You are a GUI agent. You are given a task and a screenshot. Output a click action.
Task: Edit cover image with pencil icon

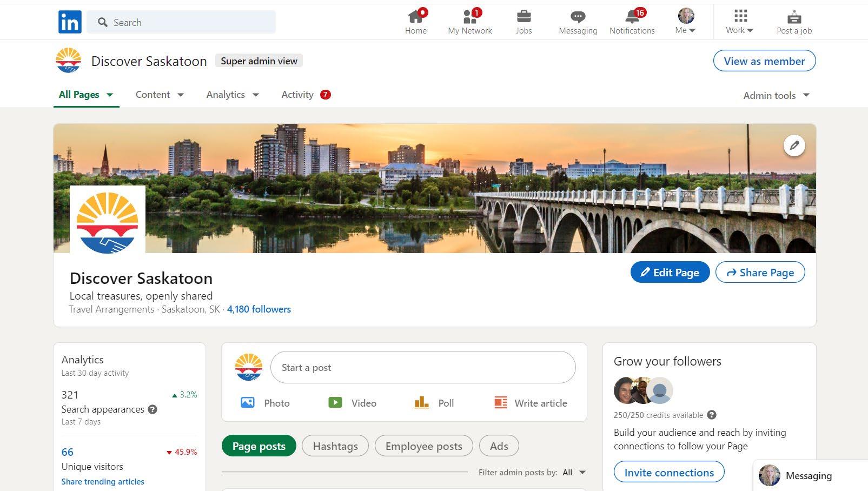[794, 145]
